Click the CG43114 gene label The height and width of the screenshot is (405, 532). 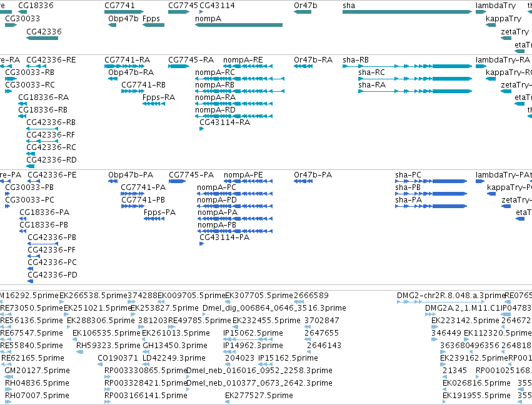(217, 6)
